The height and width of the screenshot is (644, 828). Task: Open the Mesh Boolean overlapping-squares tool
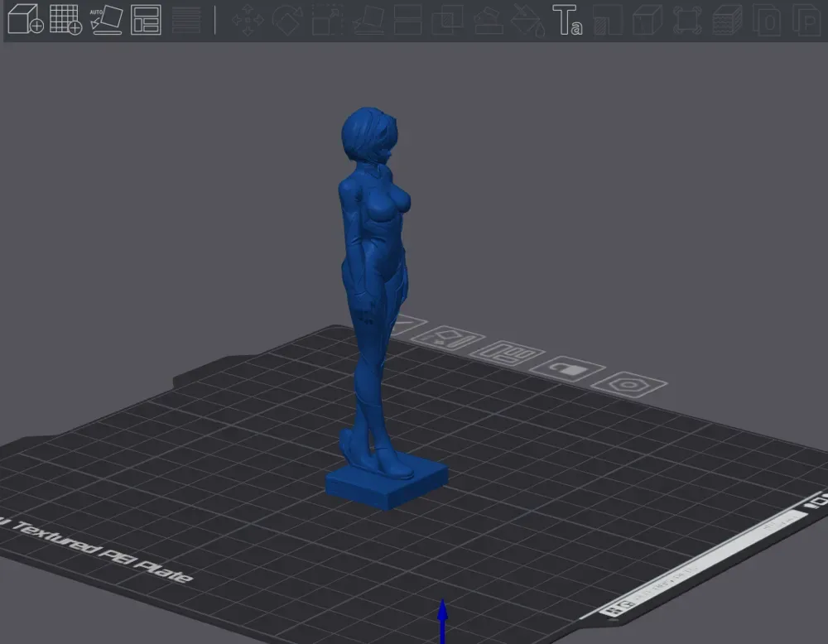click(x=447, y=20)
